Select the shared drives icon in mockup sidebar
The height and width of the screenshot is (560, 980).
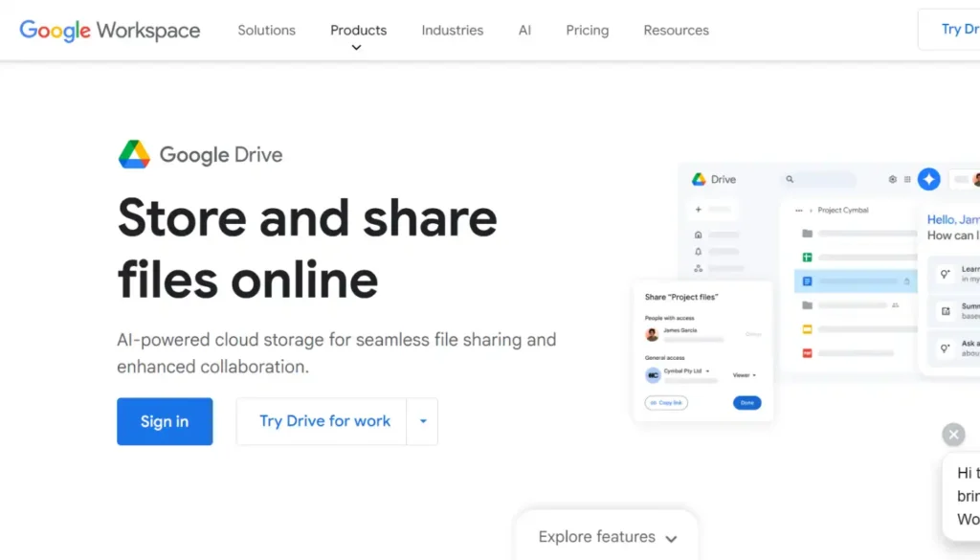(698, 268)
